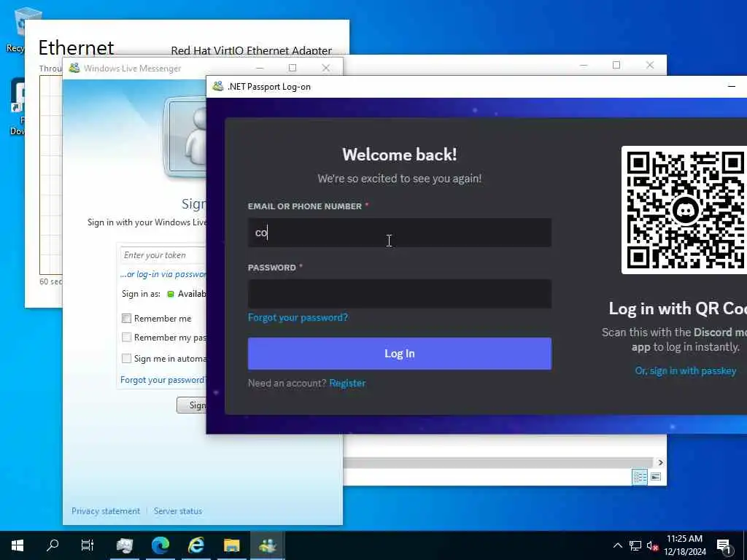Click the Messenger user avatar picture
This screenshot has height=560, width=747.
[186, 137]
